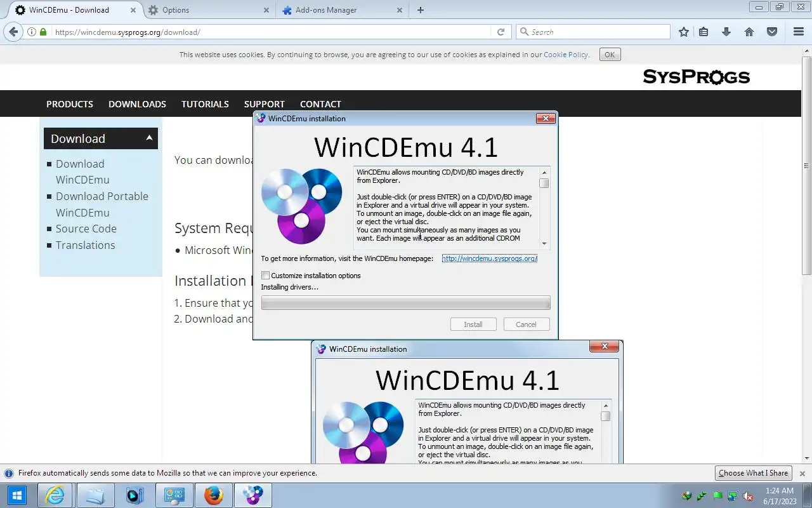Open the Downloads arrow panel
Screen dimensions: 812x508
pyautogui.click(x=726, y=32)
